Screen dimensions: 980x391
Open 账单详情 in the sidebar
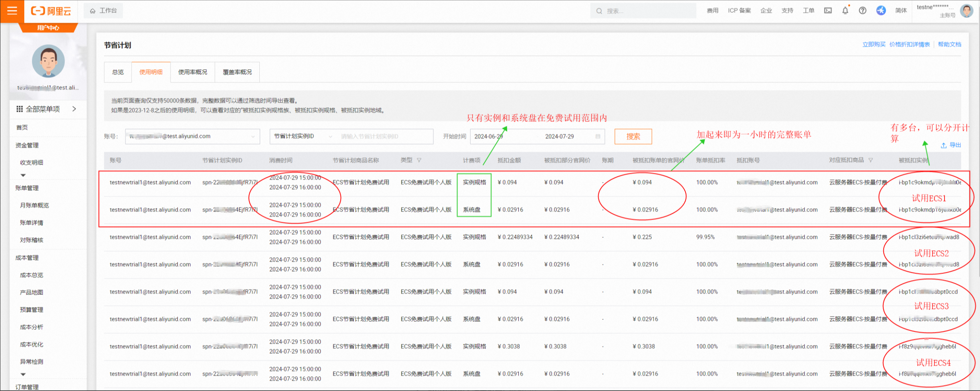[x=31, y=223]
